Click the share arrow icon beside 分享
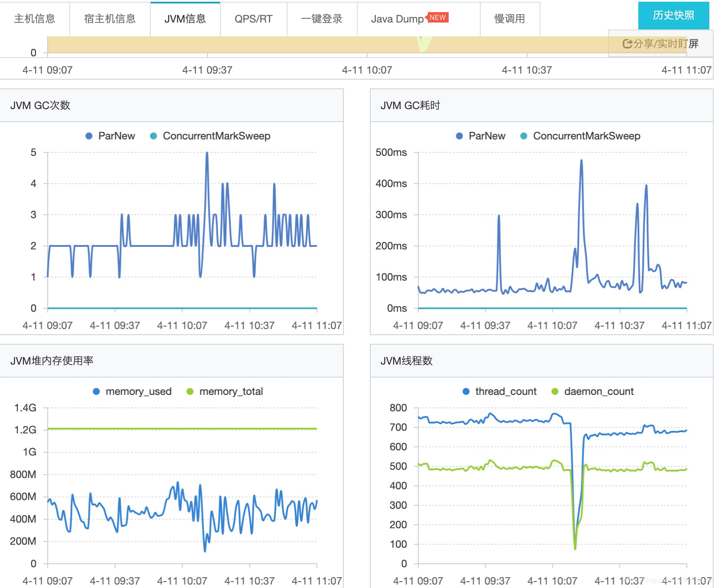Screen dimensions: 718x588 click(x=627, y=43)
